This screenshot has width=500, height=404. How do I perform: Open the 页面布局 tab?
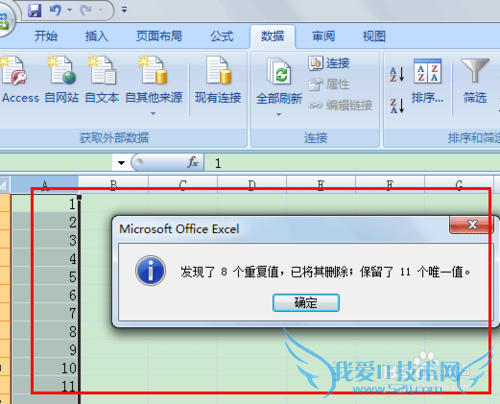(159, 36)
